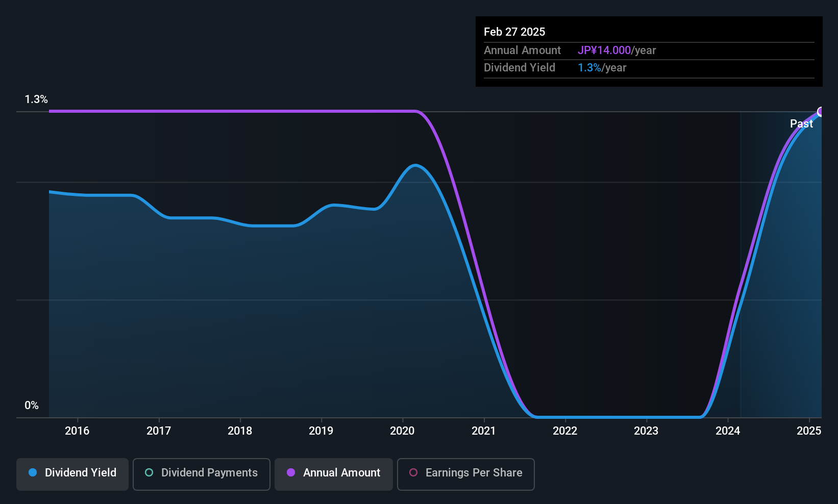The width and height of the screenshot is (838, 504).
Task: Click the 2023 x-axis label
Action: [646, 431]
